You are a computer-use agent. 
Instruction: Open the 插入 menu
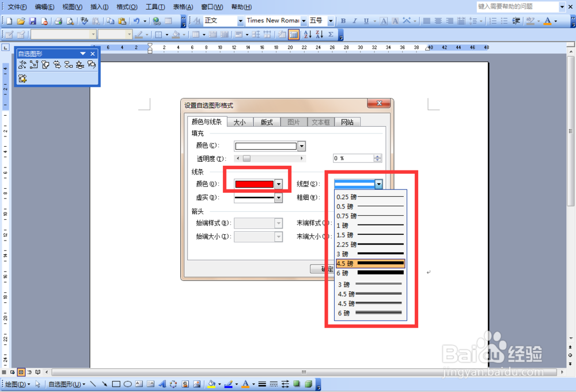tap(99, 6)
